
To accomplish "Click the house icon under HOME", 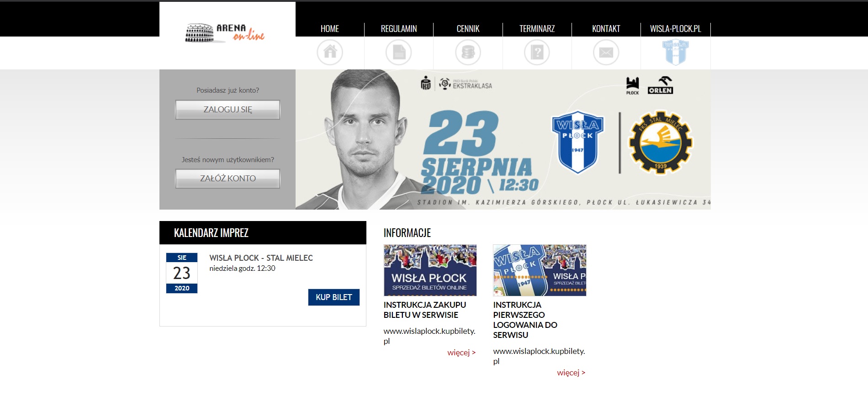I will (330, 52).
